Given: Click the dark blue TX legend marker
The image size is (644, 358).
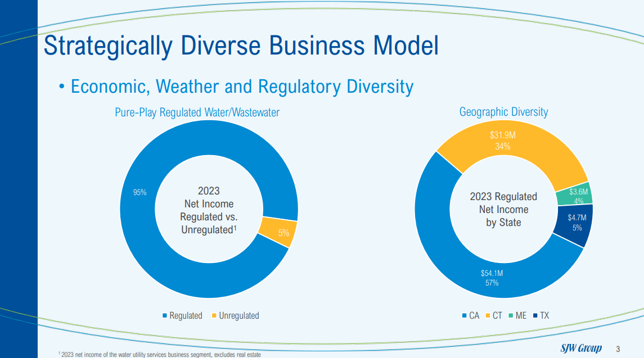Looking at the screenshot, I should pos(535,316).
